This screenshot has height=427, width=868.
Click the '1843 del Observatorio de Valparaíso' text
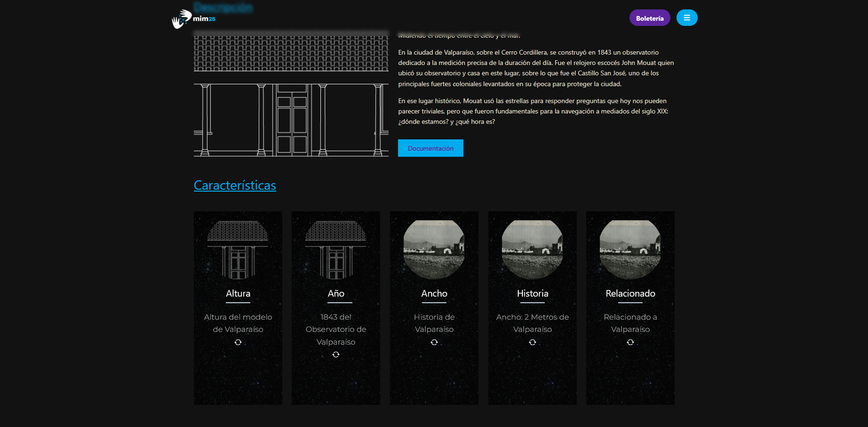(x=336, y=330)
